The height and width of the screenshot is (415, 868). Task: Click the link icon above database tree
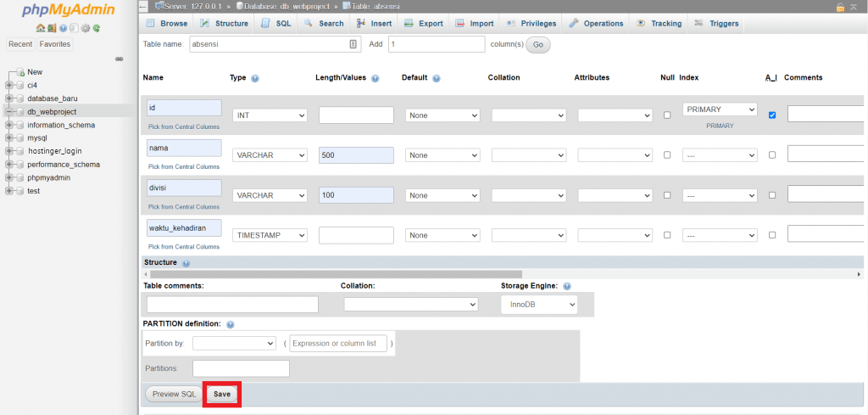pyautogui.click(x=120, y=59)
